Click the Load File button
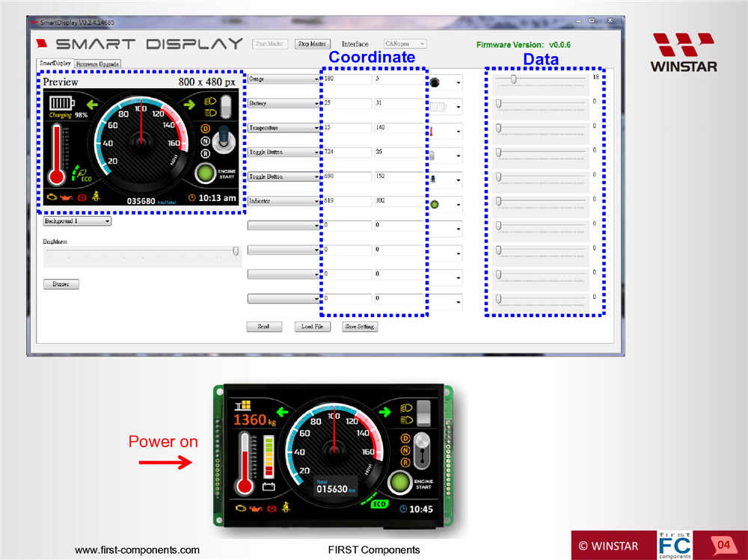 pos(313,327)
